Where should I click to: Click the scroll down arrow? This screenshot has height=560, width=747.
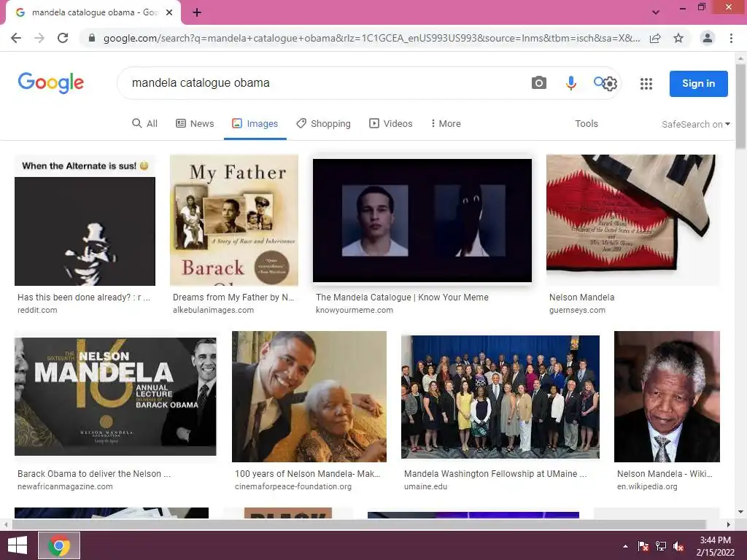click(740, 512)
